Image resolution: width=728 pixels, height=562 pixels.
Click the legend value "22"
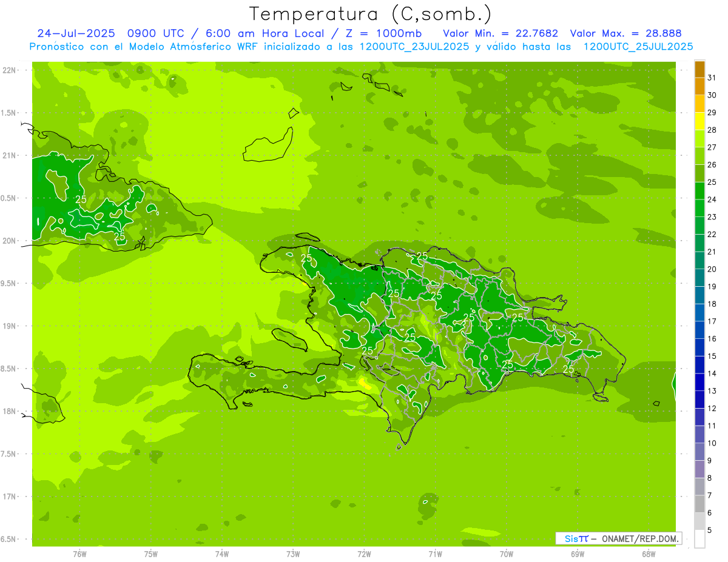[x=712, y=234]
